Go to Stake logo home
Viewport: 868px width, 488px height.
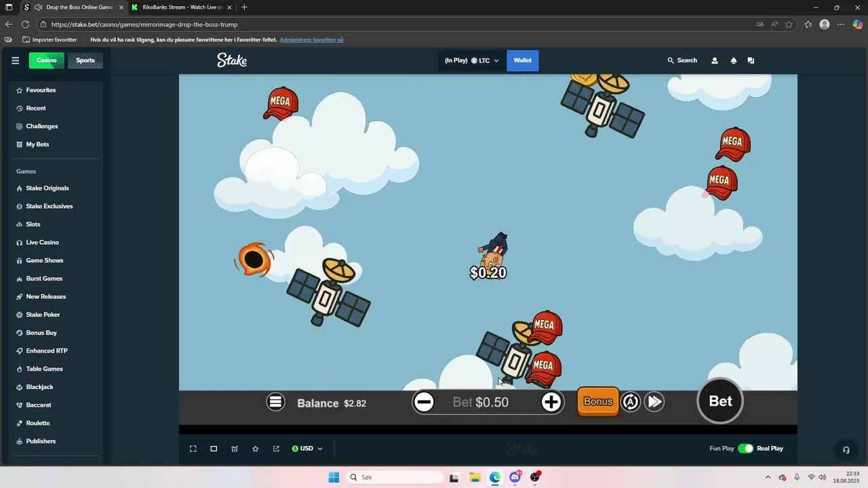tap(232, 60)
